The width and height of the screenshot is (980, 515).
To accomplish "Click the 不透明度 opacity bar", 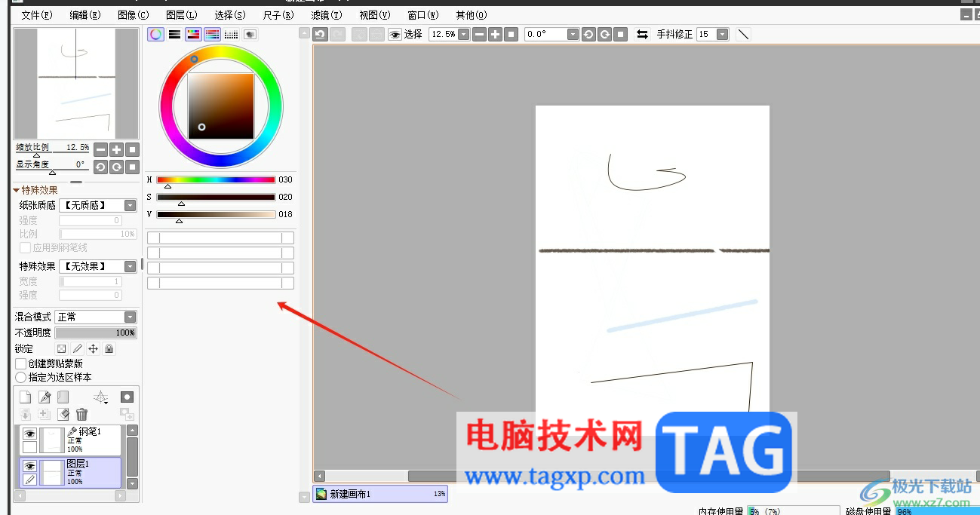I will pos(96,333).
